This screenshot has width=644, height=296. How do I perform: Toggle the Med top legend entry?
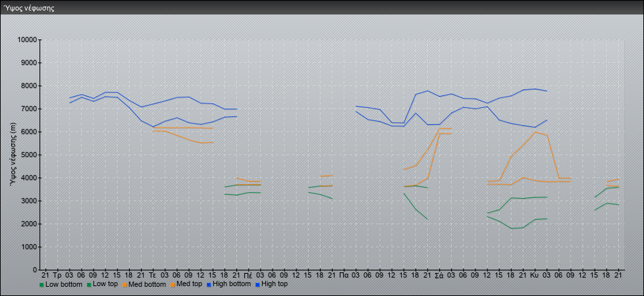(186, 284)
